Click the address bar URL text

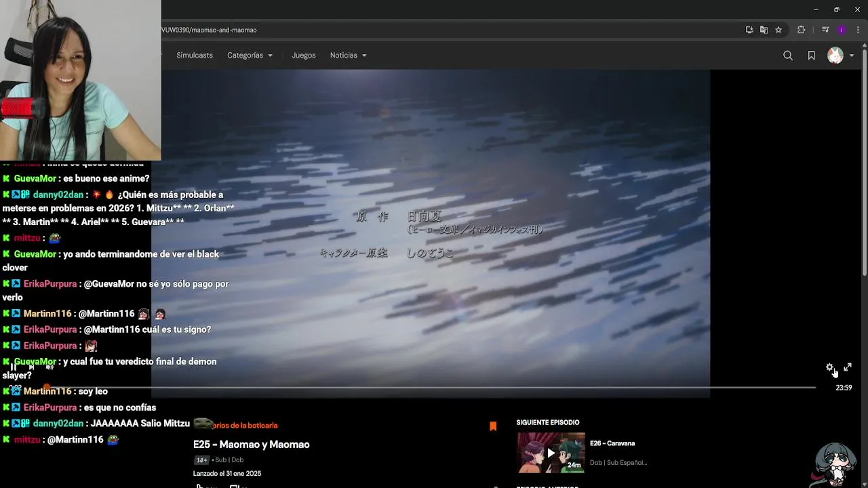tap(209, 30)
